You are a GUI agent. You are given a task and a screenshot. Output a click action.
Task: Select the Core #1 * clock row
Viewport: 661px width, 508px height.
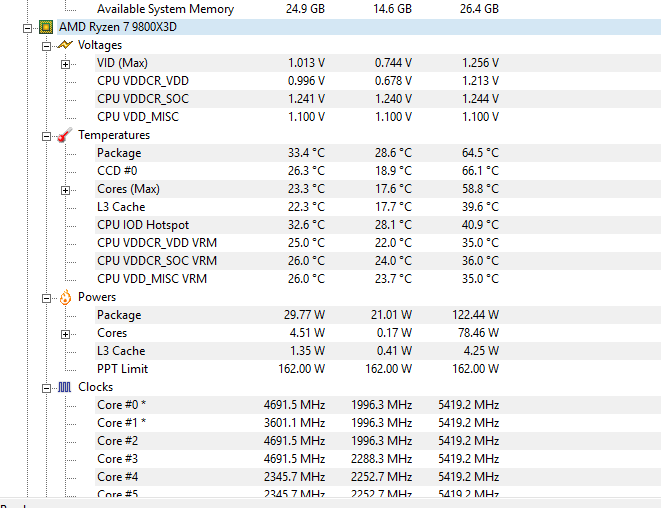coord(378,423)
